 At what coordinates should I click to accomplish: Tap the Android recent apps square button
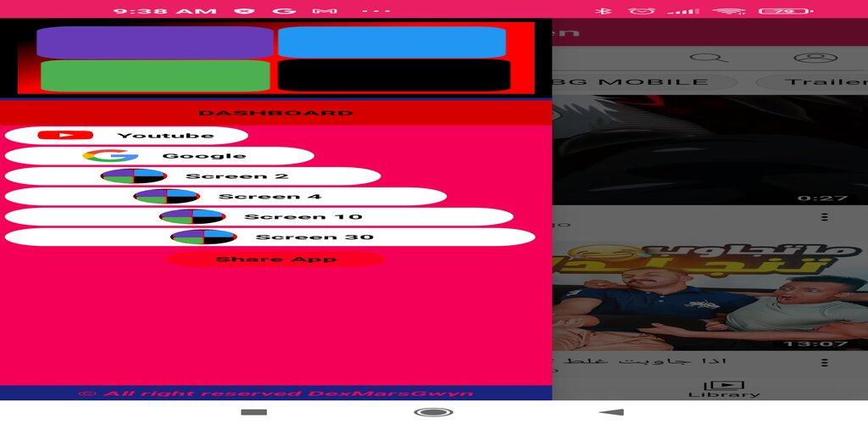[254, 412]
